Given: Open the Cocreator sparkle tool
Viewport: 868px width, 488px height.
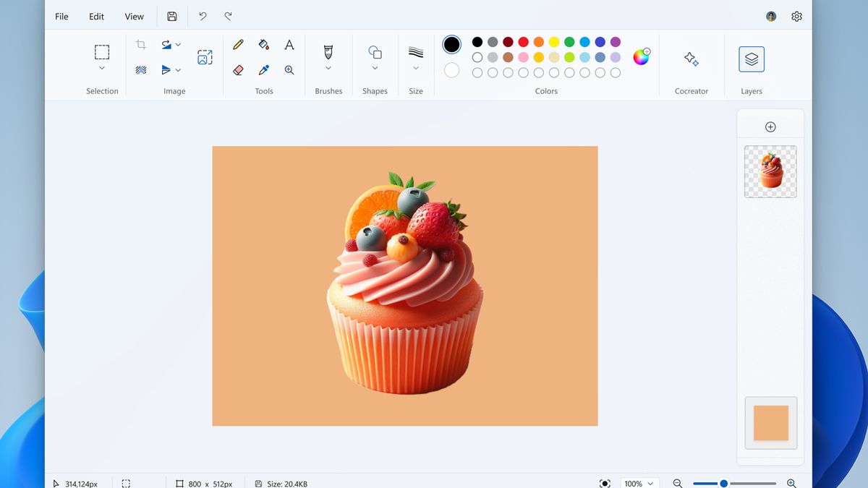Looking at the screenshot, I should point(692,59).
